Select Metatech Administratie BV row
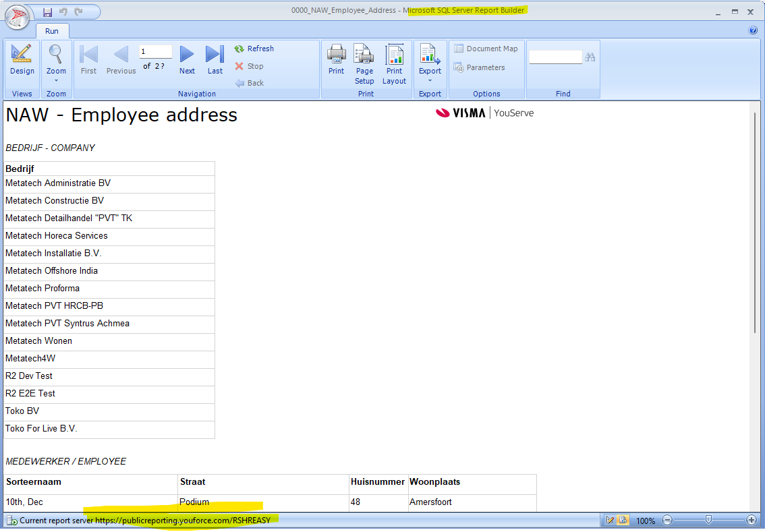The width and height of the screenshot is (765, 532). pos(109,183)
